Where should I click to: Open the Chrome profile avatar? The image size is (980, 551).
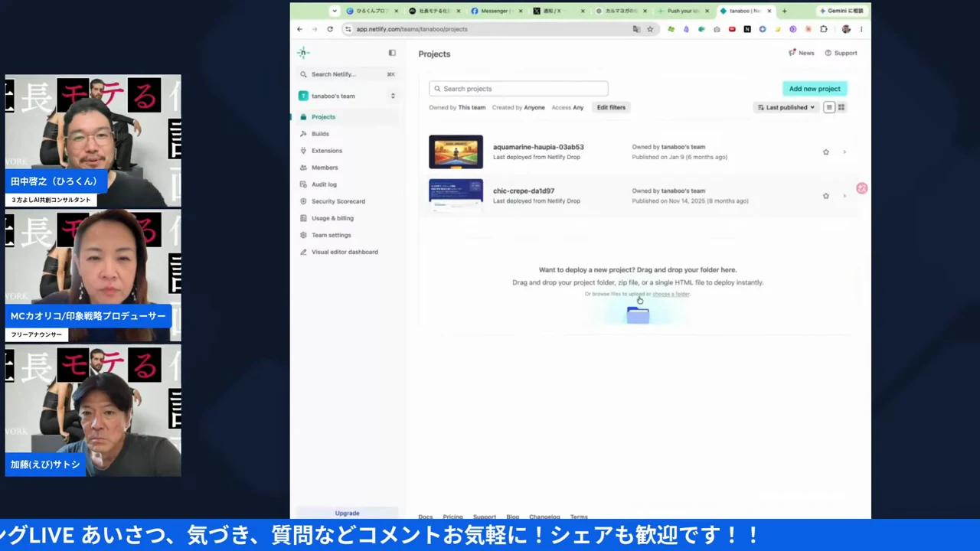coord(846,29)
